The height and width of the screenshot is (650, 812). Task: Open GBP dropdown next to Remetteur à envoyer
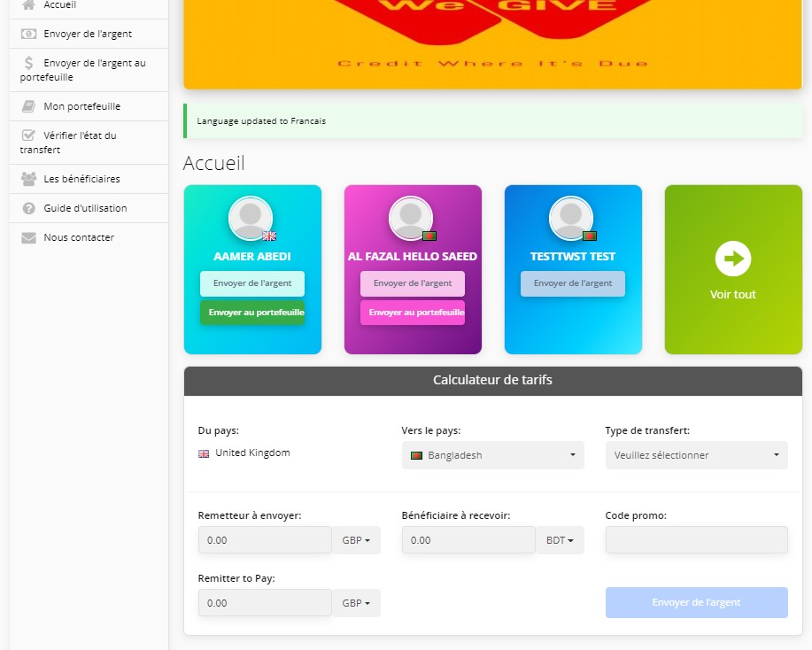click(x=356, y=540)
